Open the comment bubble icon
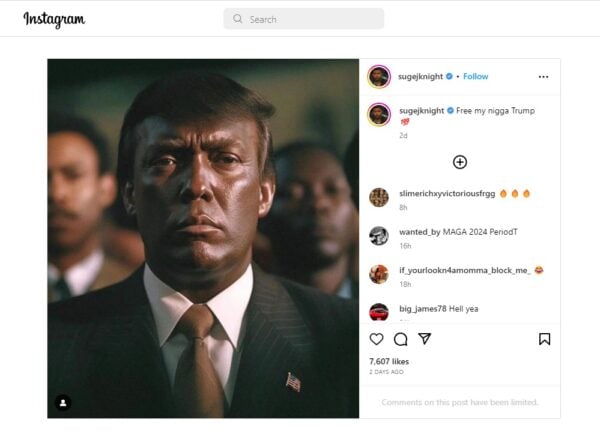600x440 pixels. pos(401,339)
